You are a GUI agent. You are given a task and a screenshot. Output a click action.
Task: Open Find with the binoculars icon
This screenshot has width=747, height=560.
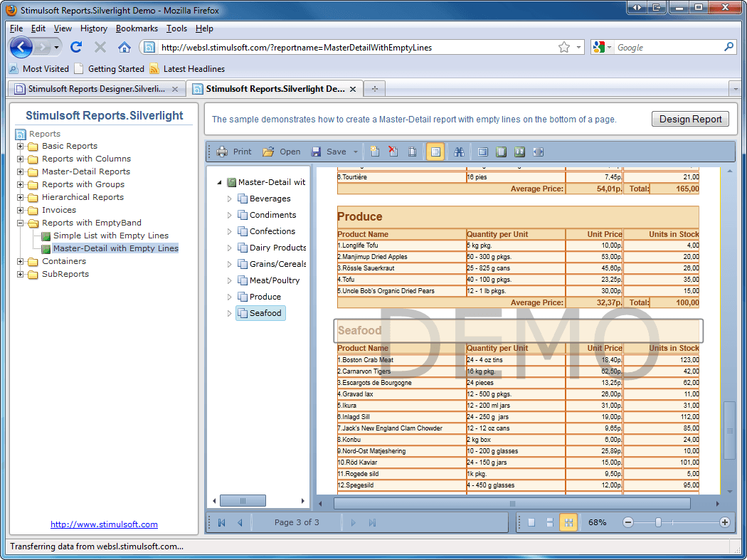tap(460, 152)
